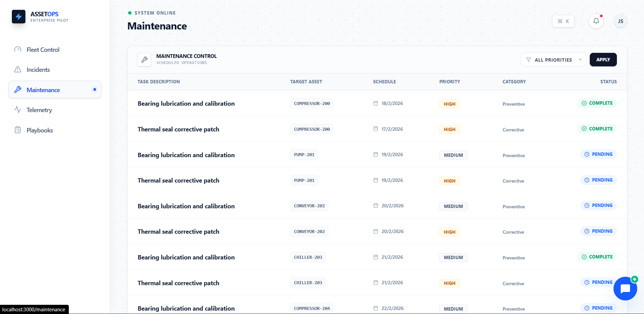Open the JS user avatar menu

click(x=621, y=21)
